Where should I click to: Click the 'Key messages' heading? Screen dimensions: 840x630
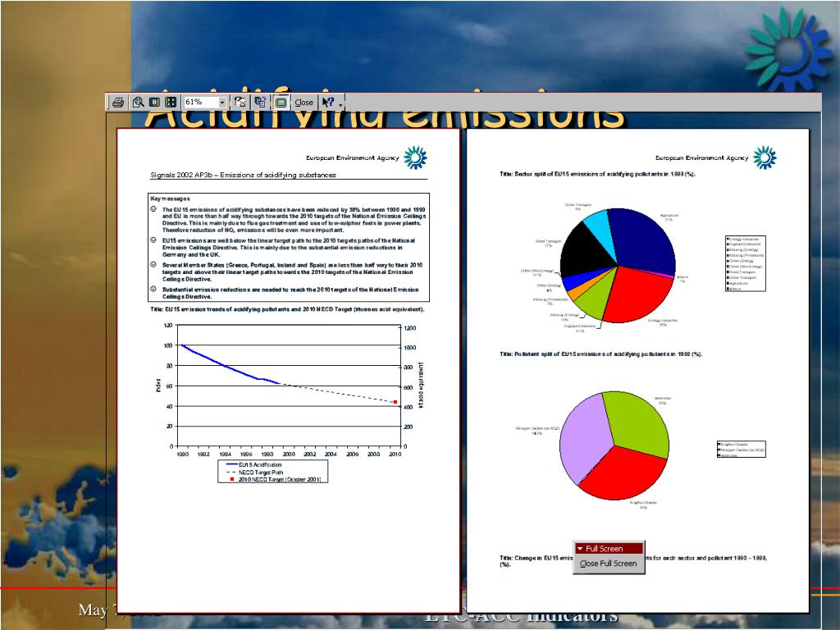171,199
